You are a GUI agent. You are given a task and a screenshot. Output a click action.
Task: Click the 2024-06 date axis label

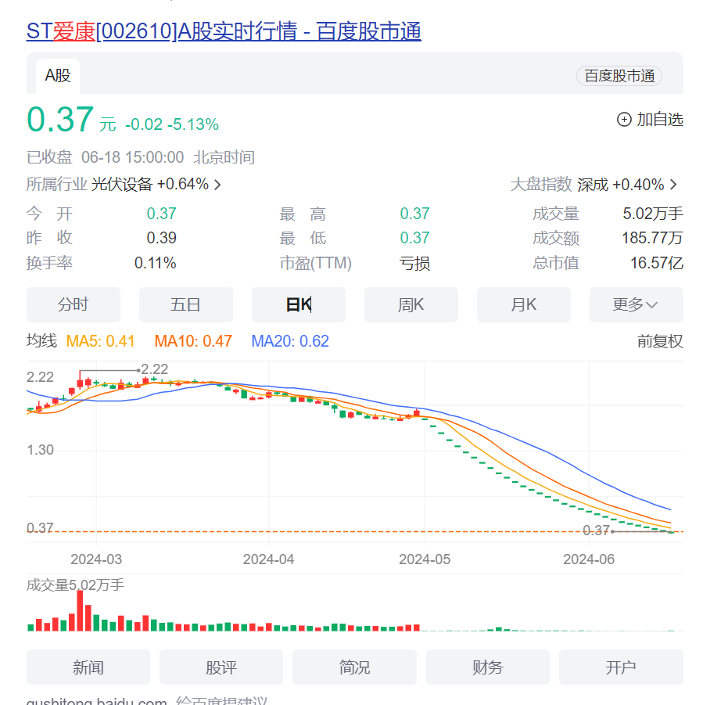(x=589, y=559)
